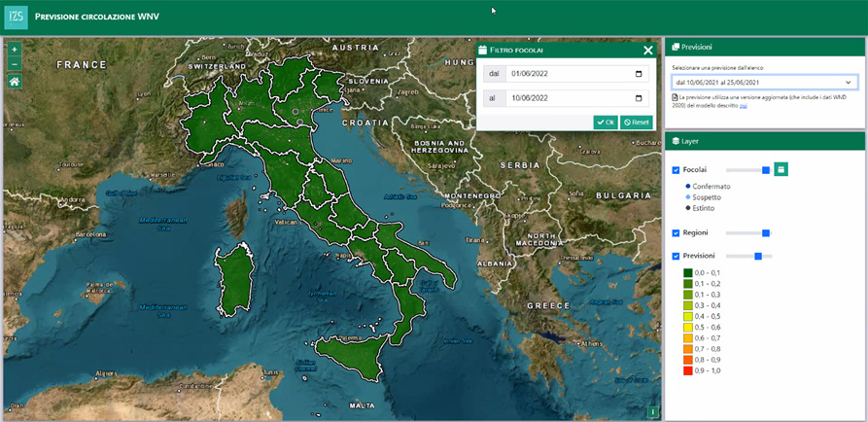Click the Reset filter button
Image resolution: width=868 pixels, height=422 pixels.
coord(637,123)
